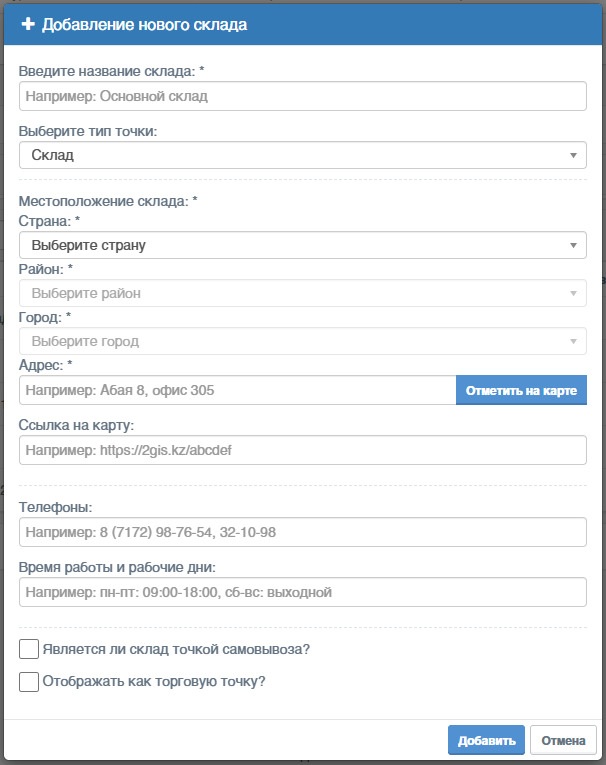606x765 pixels.
Task: Open the Страна country dropdown
Action: [x=303, y=245]
